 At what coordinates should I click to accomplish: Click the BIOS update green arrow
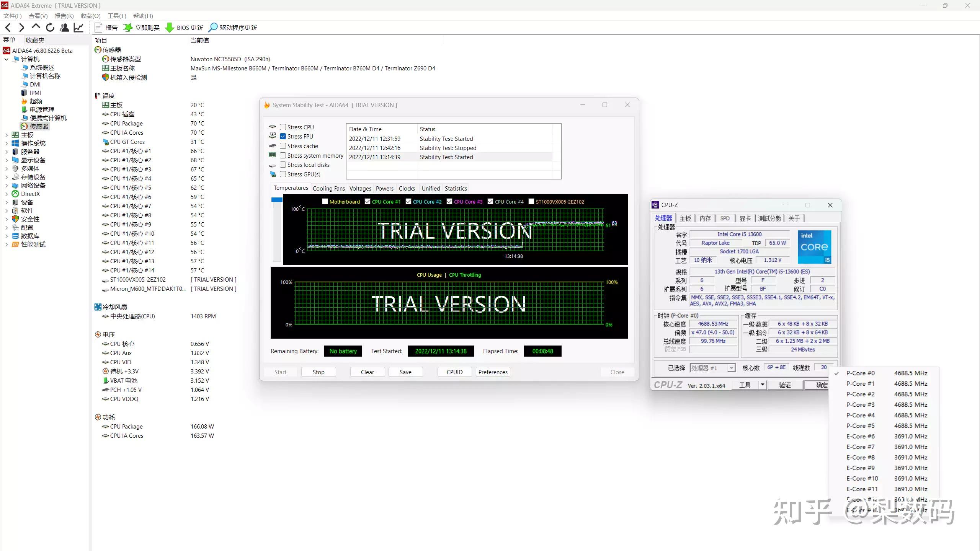169,28
